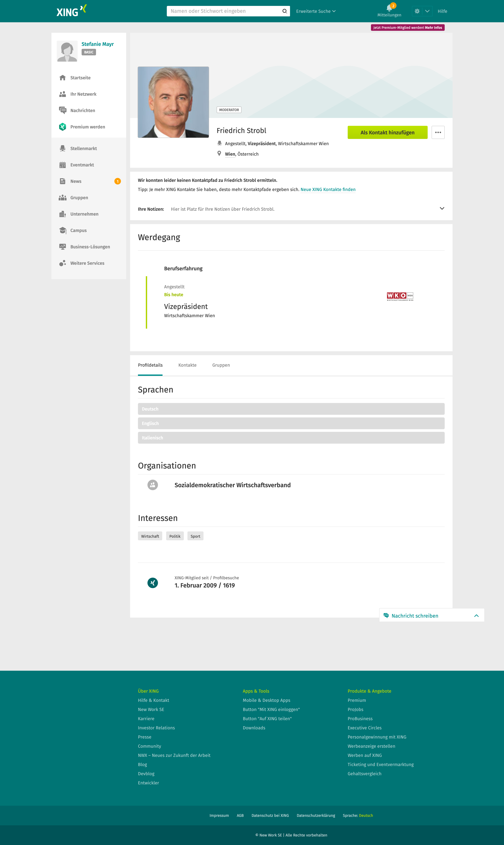Click the Stellenmarkt chair icon
This screenshot has height=845, width=504.
[x=62, y=148]
